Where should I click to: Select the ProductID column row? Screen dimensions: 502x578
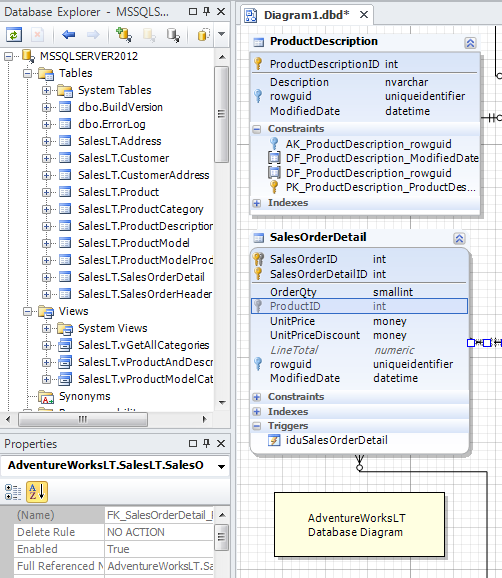coord(359,306)
